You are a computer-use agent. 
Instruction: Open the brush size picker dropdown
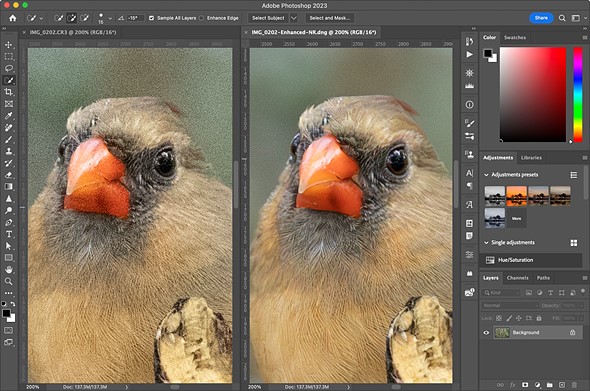(x=110, y=18)
